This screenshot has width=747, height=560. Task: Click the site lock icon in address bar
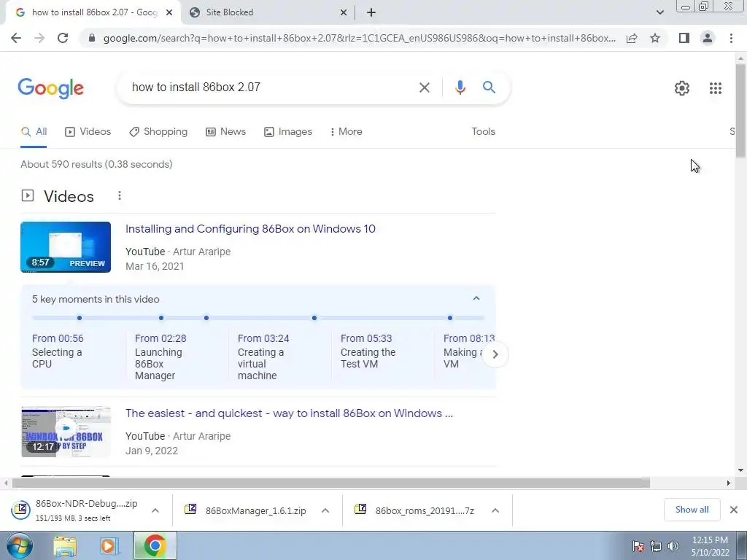92,38
